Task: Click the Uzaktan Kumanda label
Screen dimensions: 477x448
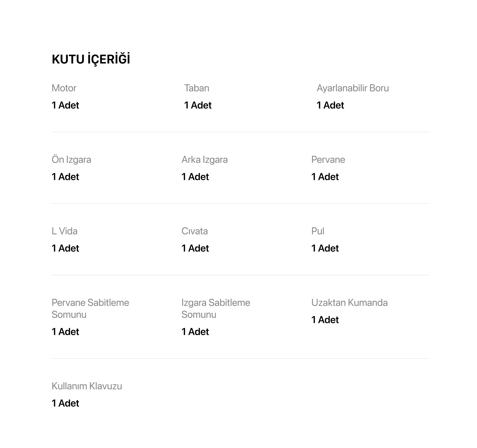Action: [350, 303]
